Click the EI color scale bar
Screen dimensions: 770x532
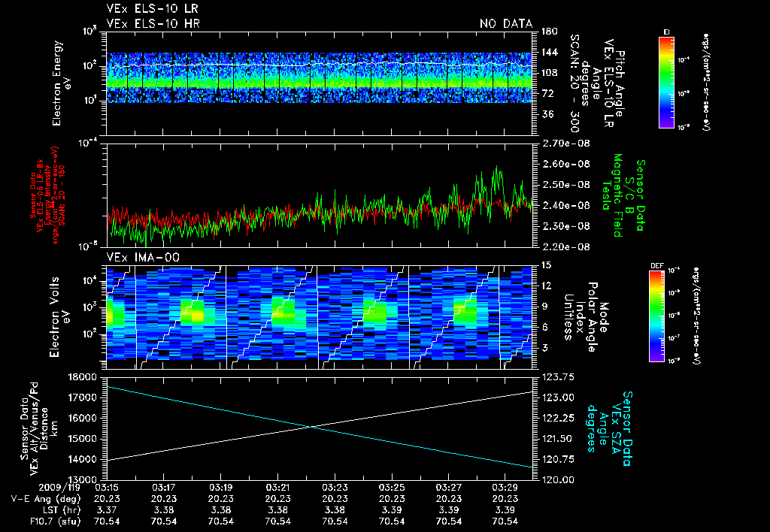tap(666, 83)
